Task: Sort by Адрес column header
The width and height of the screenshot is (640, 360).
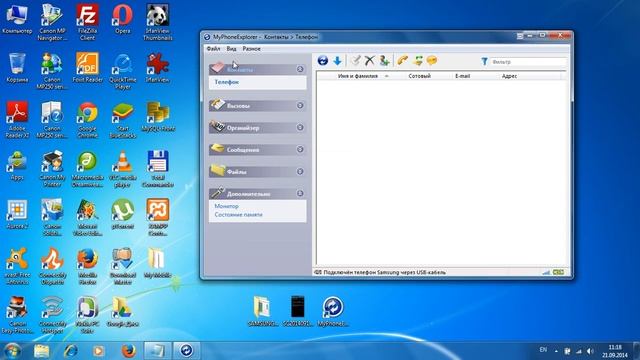Action: (x=509, y=76)
